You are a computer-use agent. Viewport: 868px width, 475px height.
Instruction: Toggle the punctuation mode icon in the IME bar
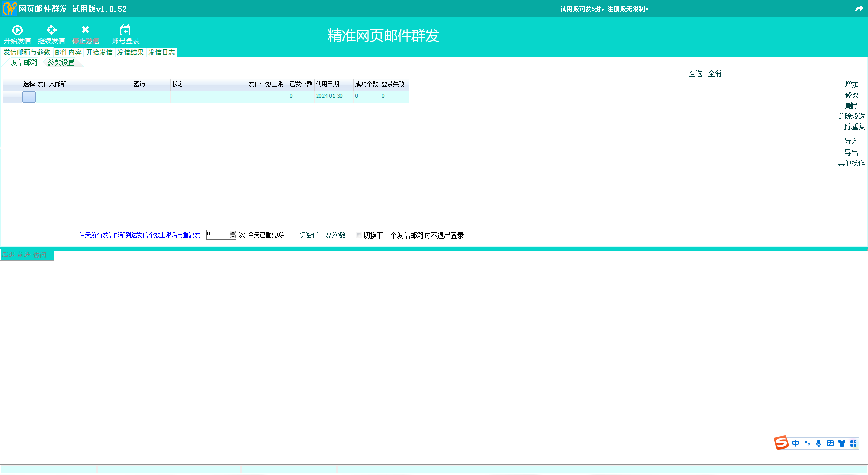tap(807, 443)
